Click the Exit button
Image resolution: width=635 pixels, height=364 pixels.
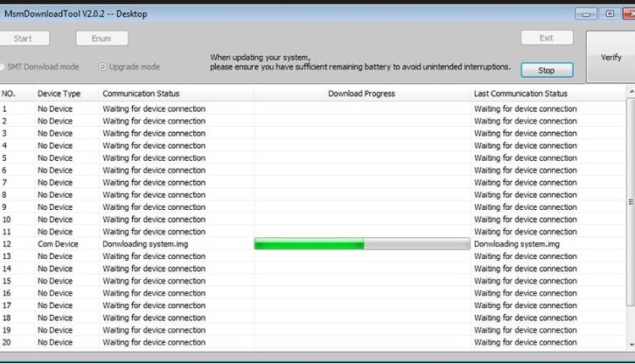tap(546, 38)
